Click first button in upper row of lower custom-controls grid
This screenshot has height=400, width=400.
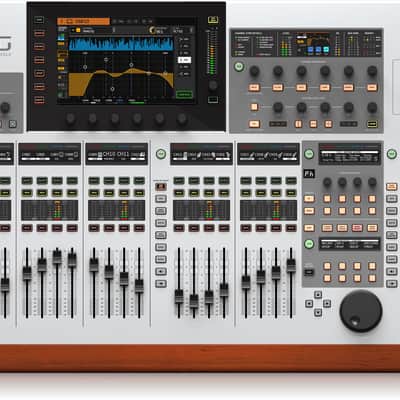click(327, 266)
